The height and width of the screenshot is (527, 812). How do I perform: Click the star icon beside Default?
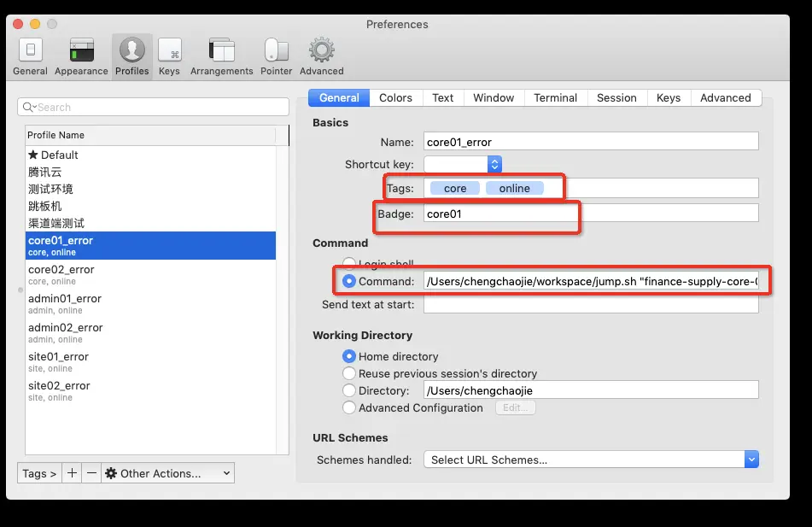click(33, 155)
